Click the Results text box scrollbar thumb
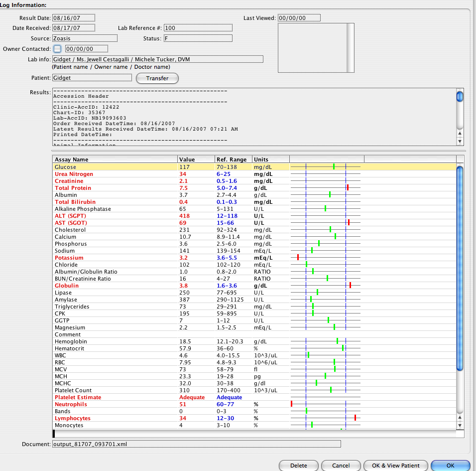This screenshot has width=476, height=471. point(460,96)
